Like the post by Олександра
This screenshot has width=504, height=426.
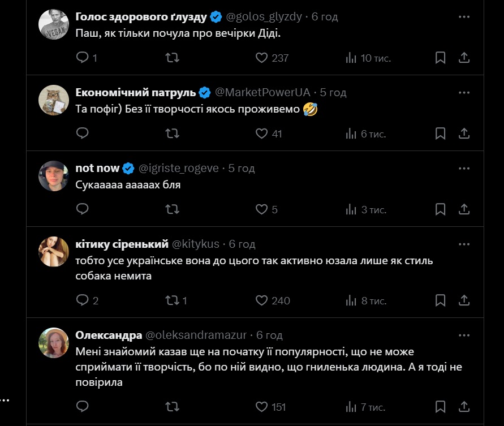tap(262, 407)
